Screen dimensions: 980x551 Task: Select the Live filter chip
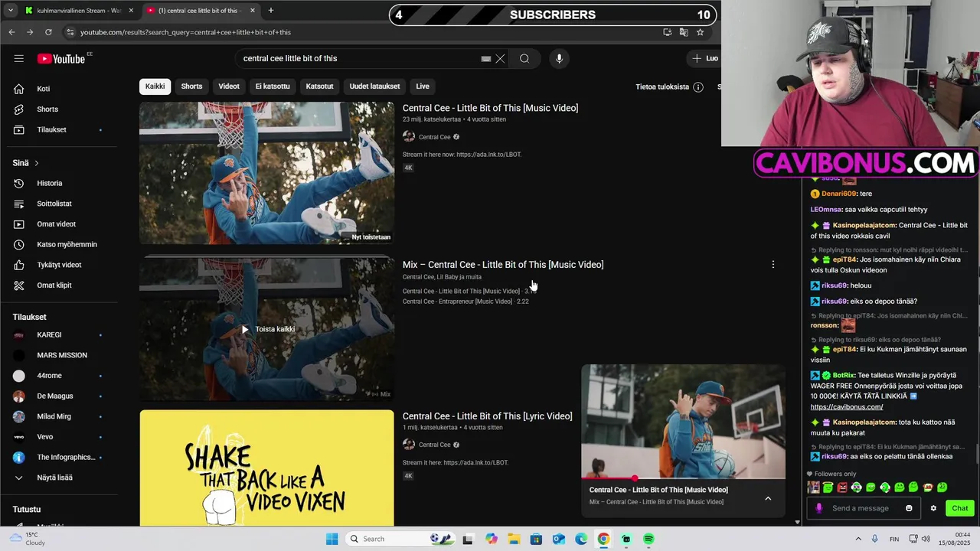(x=423, y=86)
